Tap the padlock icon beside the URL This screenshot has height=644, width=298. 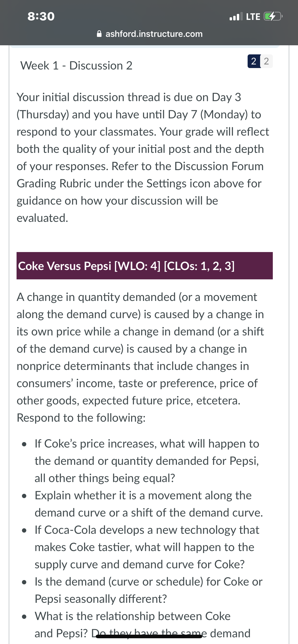(99, 34)
